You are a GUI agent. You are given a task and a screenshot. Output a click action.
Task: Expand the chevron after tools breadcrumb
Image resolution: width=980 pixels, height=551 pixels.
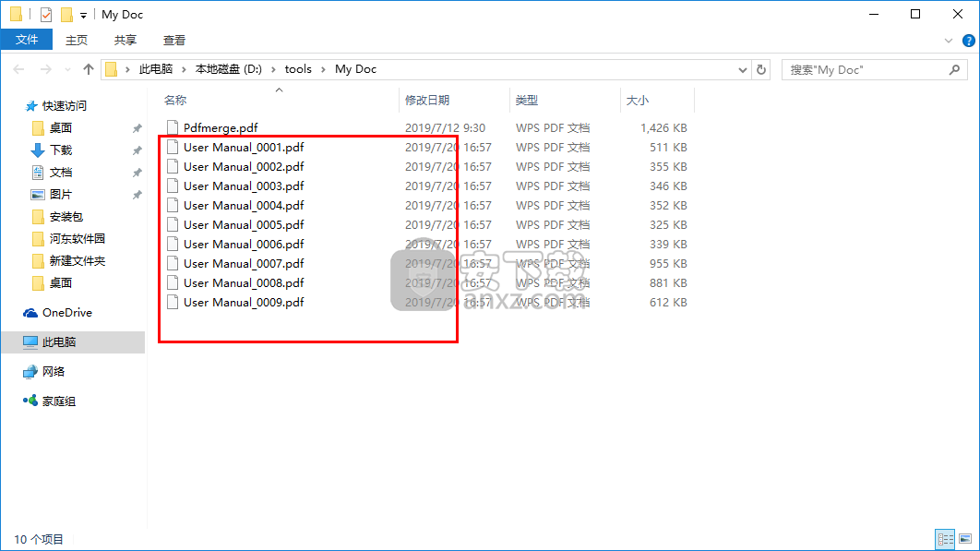pos(323,69)
